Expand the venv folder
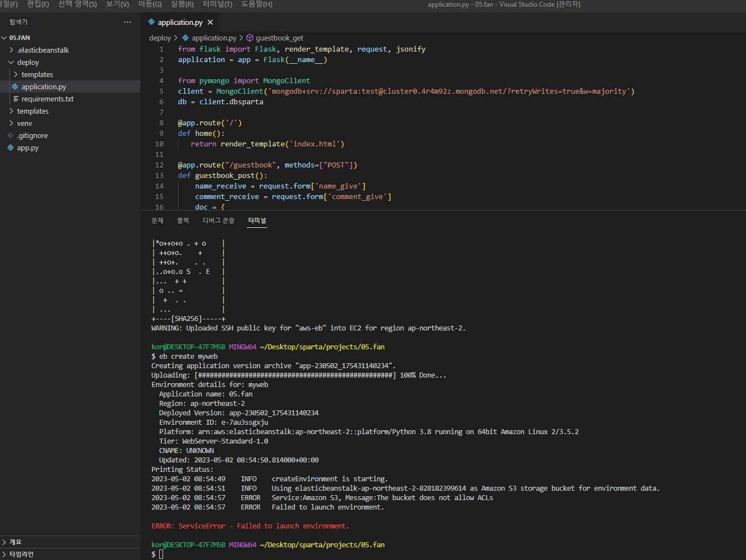The width and height of the screenshot is (746, 560). pyautogui.click(x=11, y=123)
